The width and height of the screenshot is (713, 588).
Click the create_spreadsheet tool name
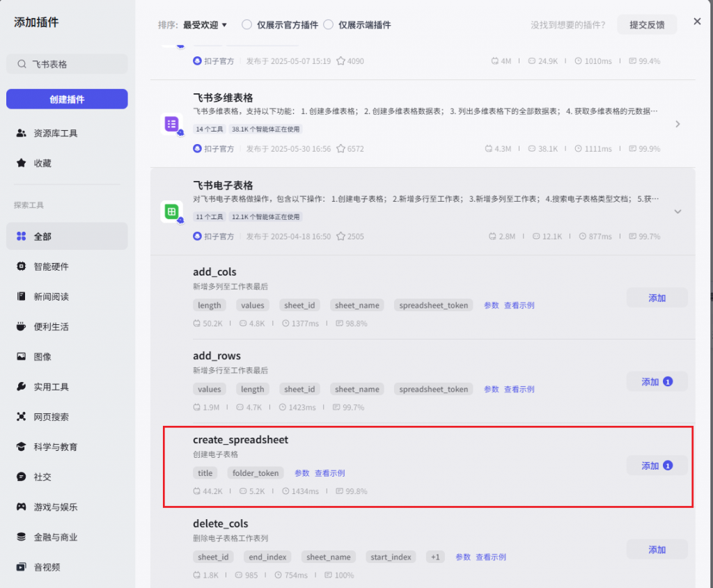tap(240, 440)
